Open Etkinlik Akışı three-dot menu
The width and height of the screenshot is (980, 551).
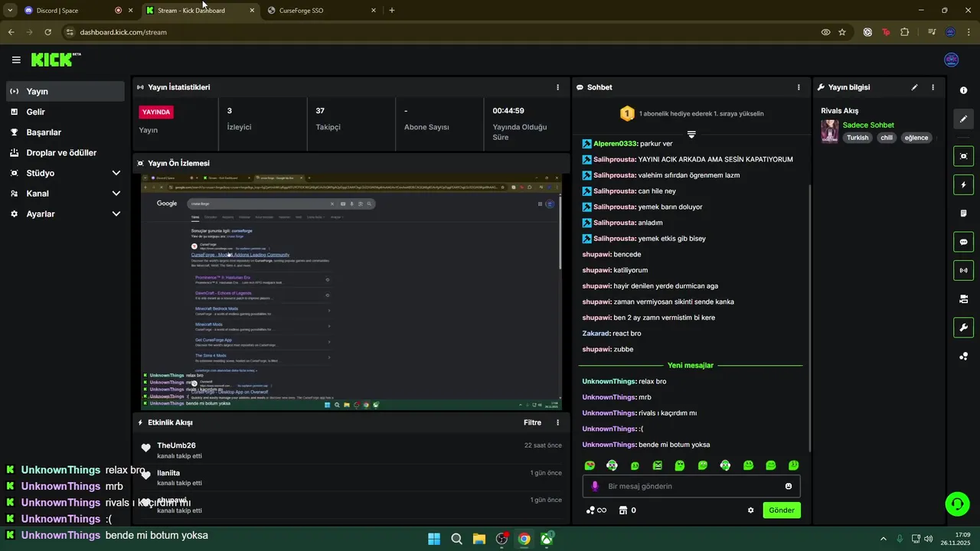(557, 422)
